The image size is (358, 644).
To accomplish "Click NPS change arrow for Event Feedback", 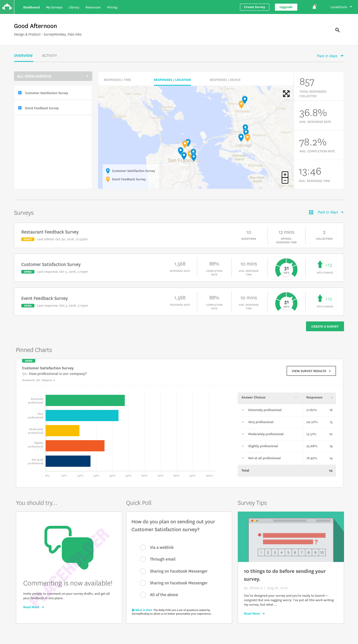I will tap(320, 298).
